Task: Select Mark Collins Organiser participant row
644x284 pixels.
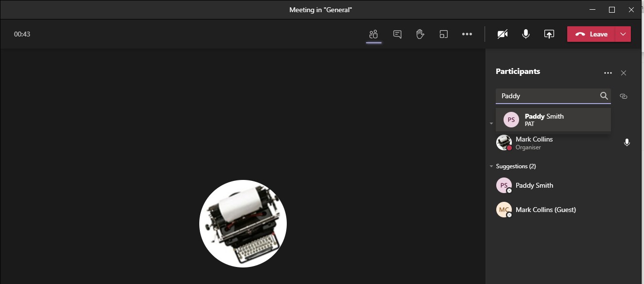Action: pos(564,142)
